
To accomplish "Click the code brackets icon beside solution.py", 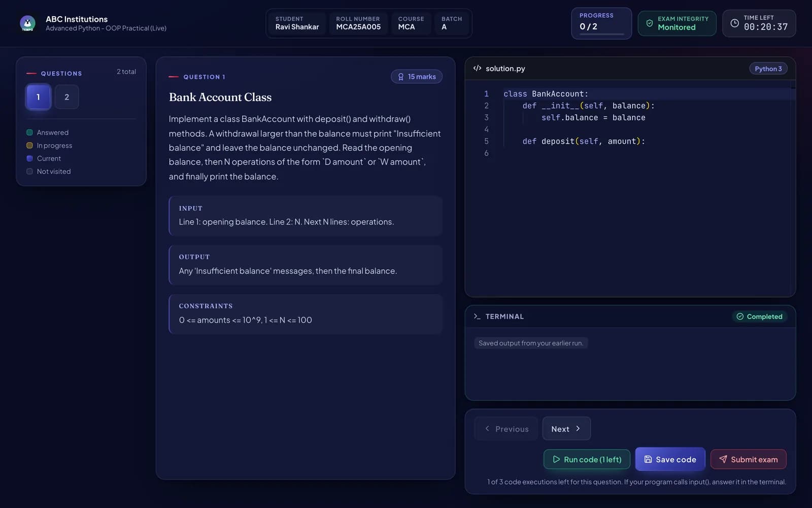I will [x=477, y=68].
